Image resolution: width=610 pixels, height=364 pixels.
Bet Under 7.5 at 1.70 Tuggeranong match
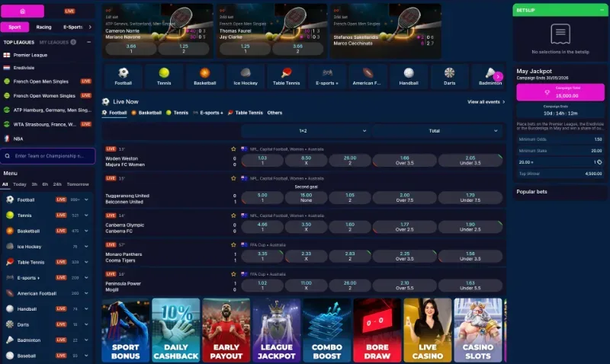click(x=470, y=197)
